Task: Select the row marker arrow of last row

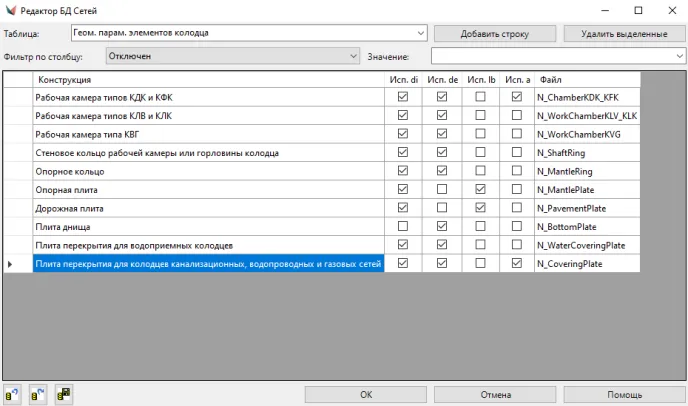Action: pyautogui.click(x=11, y=264)
